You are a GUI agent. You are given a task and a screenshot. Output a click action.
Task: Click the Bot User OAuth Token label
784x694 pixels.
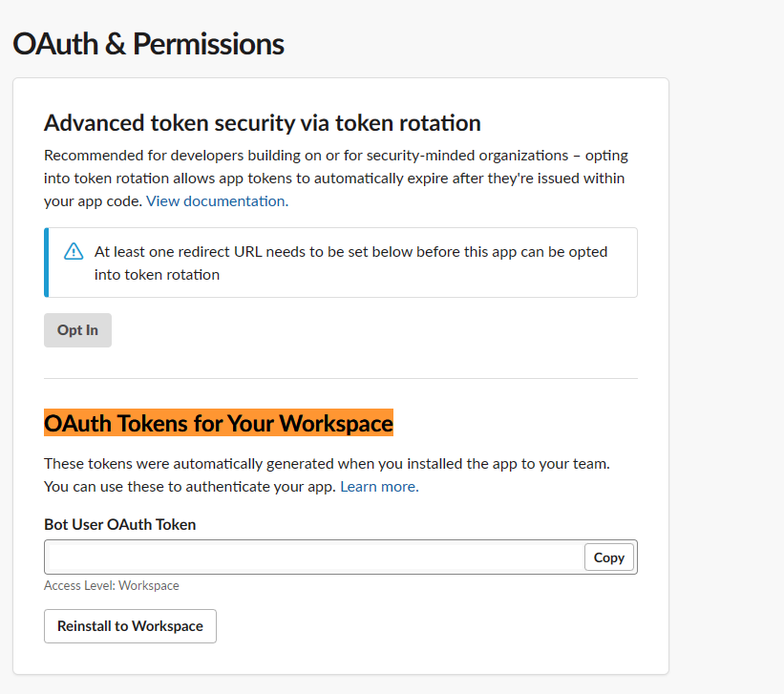coord(119,524)
